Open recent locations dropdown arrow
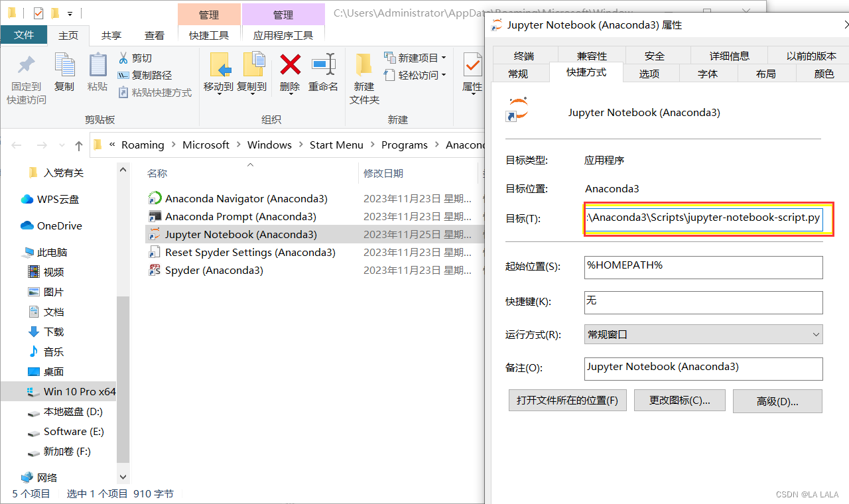 pos(63,145)
